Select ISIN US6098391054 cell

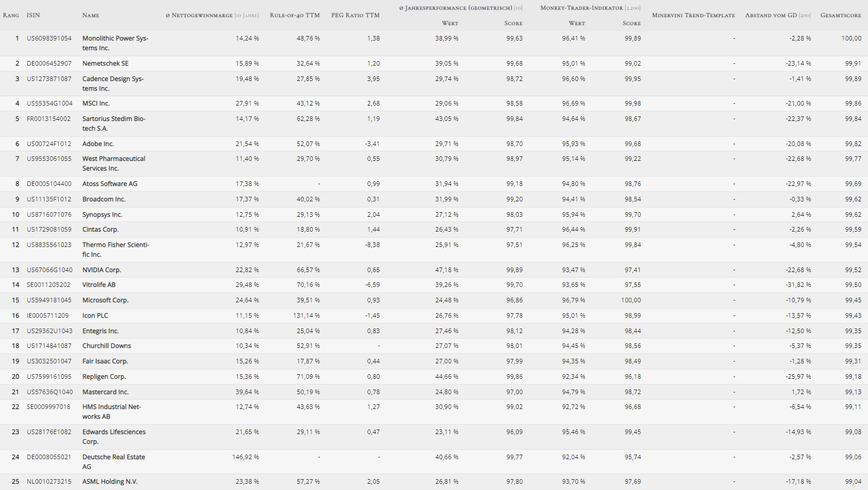[x=49, y=38]
